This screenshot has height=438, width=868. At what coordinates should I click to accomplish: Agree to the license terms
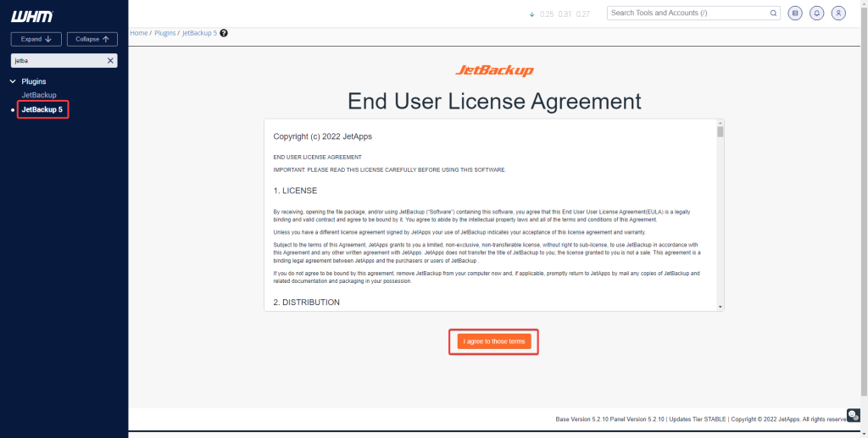click(494, 341)
